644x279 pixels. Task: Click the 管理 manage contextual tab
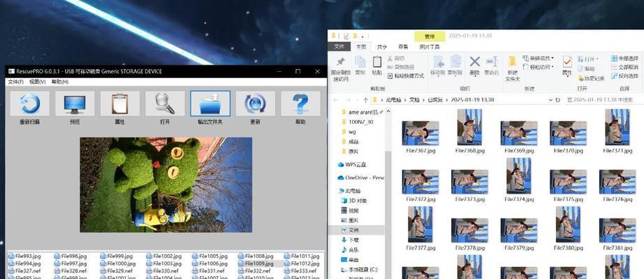(430, 36)
